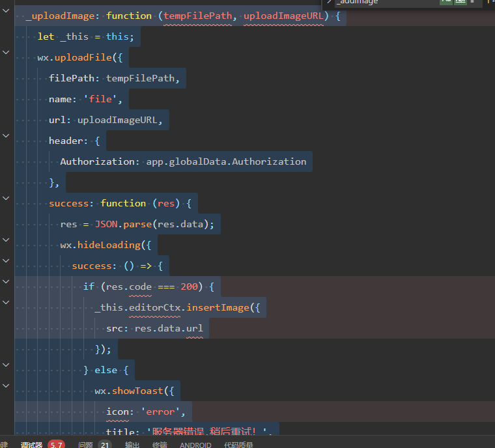The height and width of the screenshot is (448, 495).
Task: Open the 问题 problems tab
Action: pos(85,445)
